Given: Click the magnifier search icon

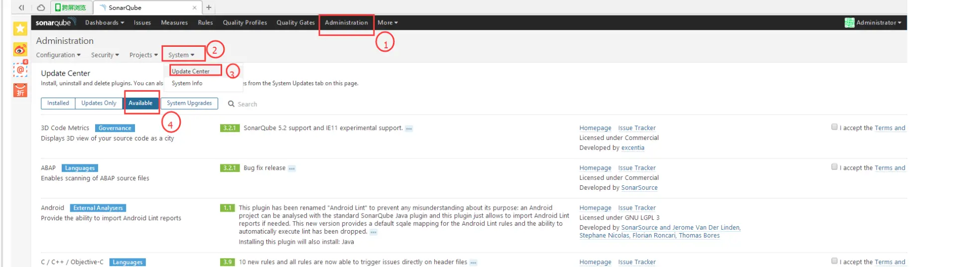Looking at the screenshot, I should point(231,104).
